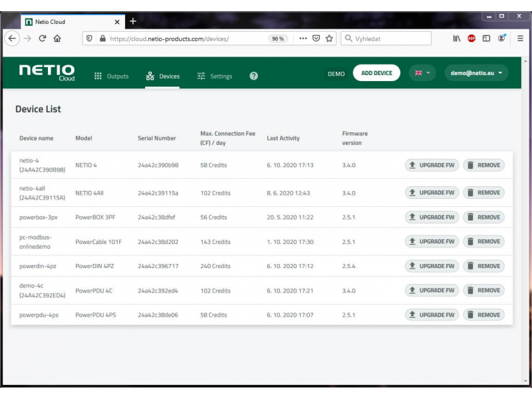Toggle the browser sidebar icon
This screenshot has width=532, height=399.
point(486,39)
